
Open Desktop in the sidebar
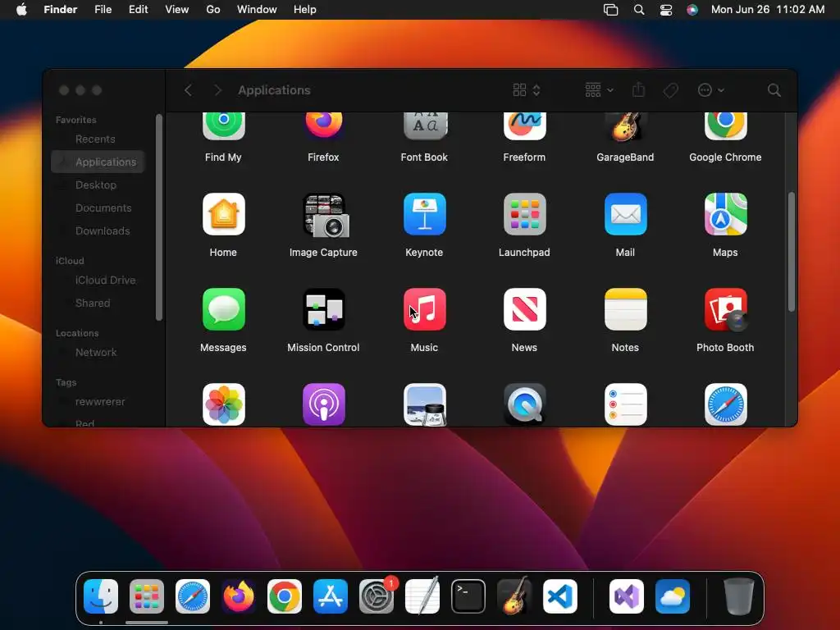click(98, 185)
